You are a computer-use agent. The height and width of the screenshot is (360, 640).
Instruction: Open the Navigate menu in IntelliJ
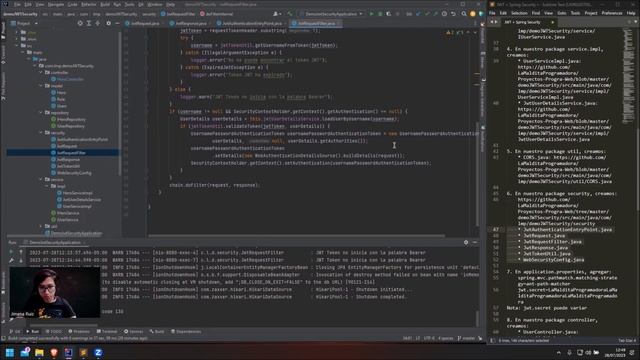[56, 4]
